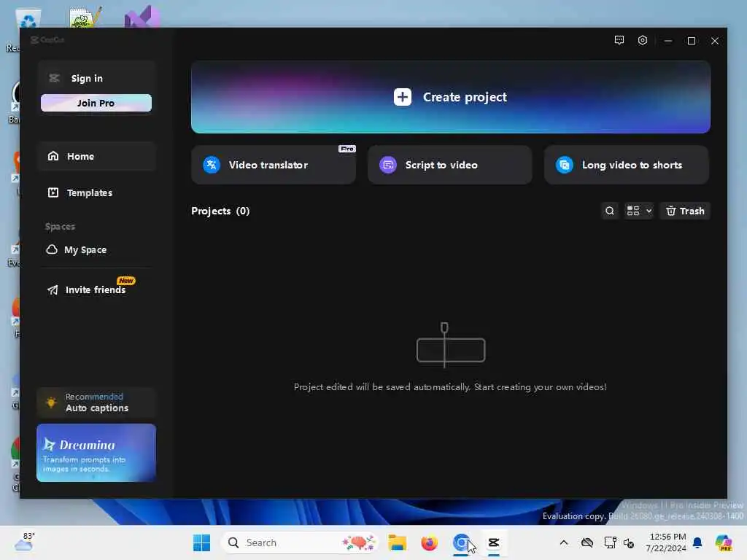
Task: Open Long video to shorts tool
Action: 627,165
